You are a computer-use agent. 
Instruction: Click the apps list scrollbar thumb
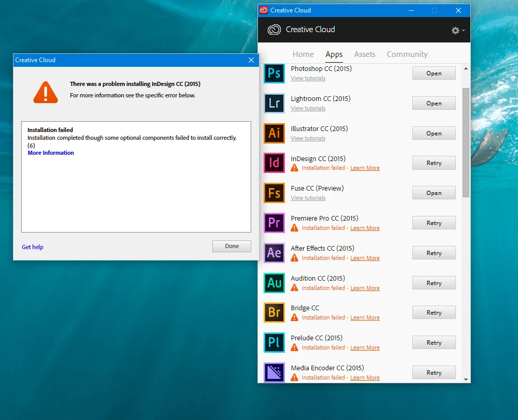click(x=466, y=142)
